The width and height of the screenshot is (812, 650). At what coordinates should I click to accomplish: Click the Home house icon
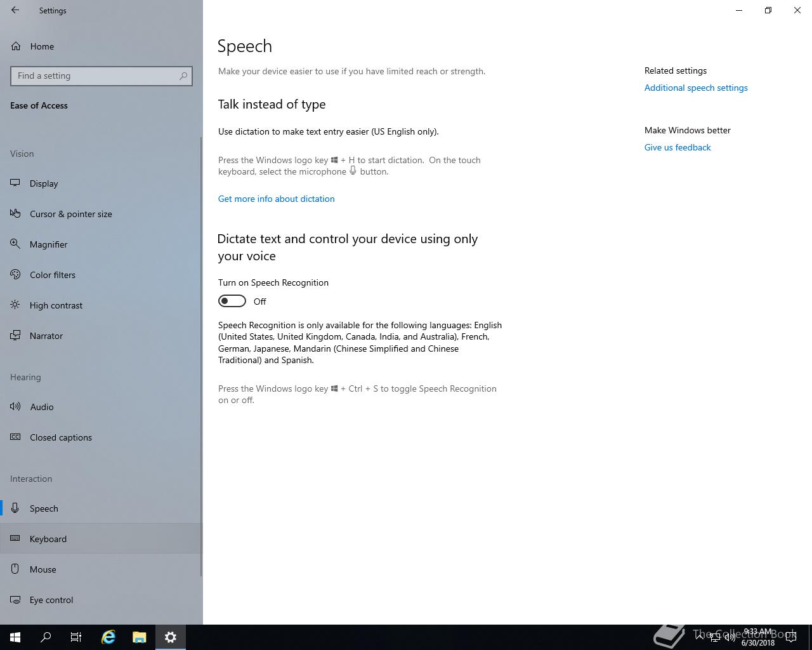click(x=15, y=46)
